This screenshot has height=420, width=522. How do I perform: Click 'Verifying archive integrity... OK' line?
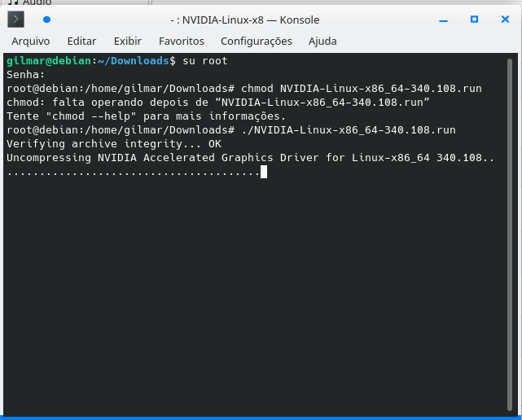click(114, 144)
